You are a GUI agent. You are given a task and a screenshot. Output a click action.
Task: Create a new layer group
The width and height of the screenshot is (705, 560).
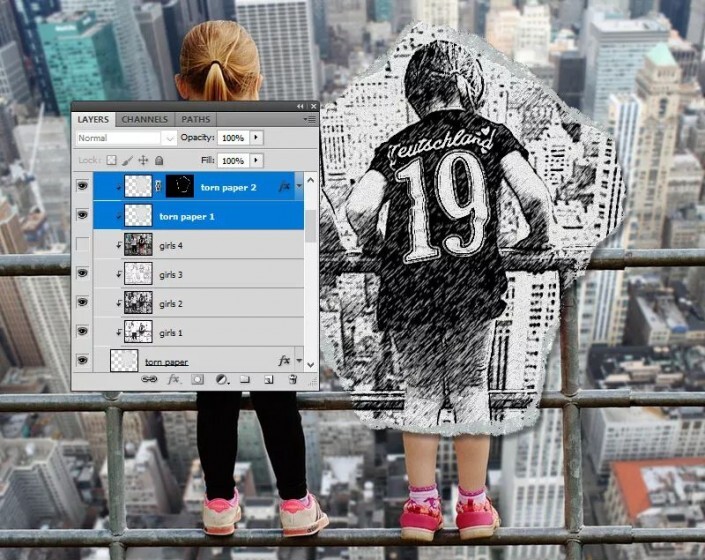click(245, 380)
